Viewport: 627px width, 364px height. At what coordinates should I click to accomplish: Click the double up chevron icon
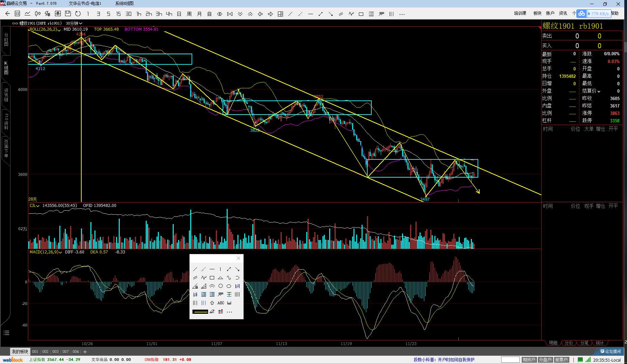(250, 14)
